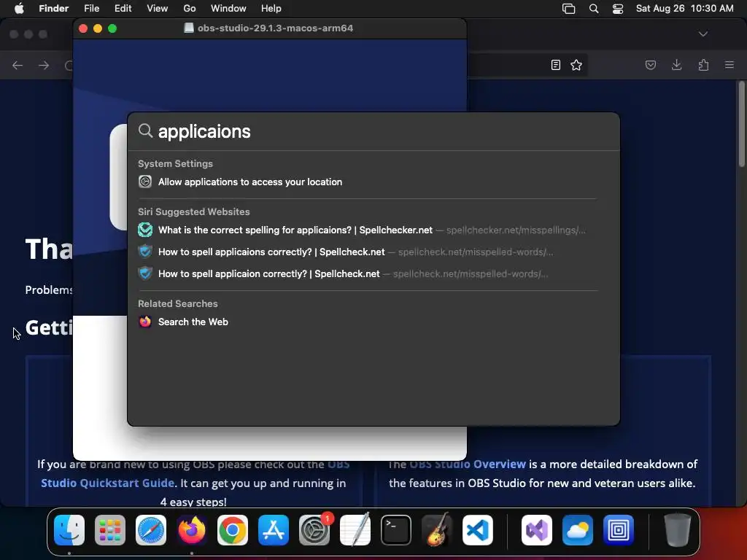Open System Settings in the Dock

(x=314, y=530)
